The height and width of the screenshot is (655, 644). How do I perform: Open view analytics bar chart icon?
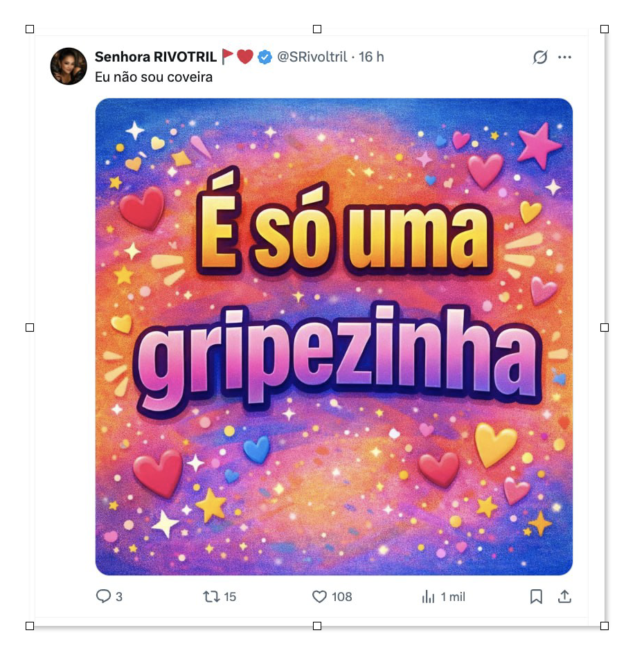[428, 597]
